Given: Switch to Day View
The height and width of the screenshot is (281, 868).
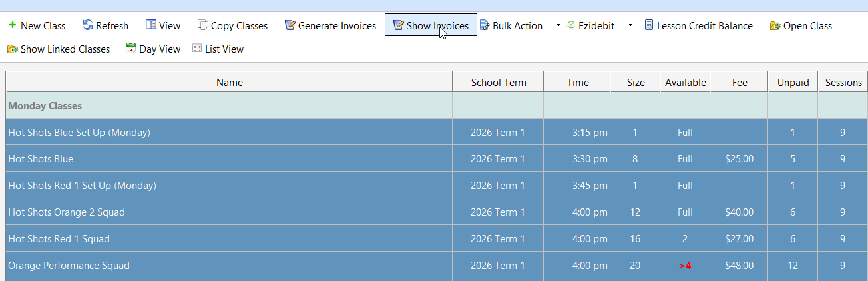Looking at the screenshot, I should pyautogui.click(x=153, y=49).
